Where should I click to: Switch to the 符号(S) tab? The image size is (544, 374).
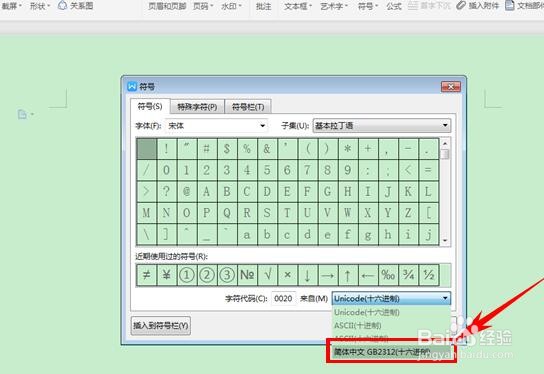point(150,106)
